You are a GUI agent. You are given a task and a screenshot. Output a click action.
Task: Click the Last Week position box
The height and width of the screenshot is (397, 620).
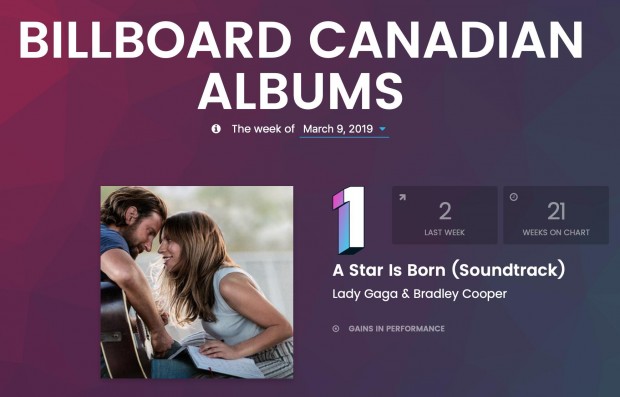pyautogui.click(x=444, y=215)
